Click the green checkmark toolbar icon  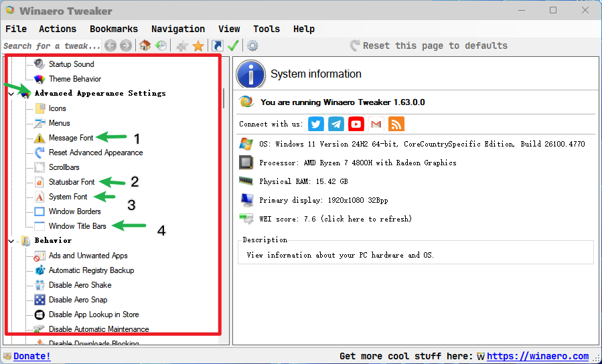click(x=233, y=45)
